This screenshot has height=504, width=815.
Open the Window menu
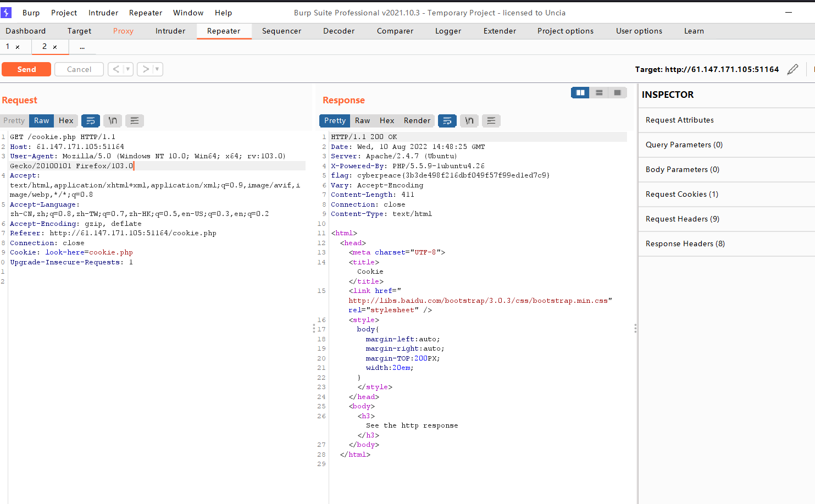(x=188, y=13)
